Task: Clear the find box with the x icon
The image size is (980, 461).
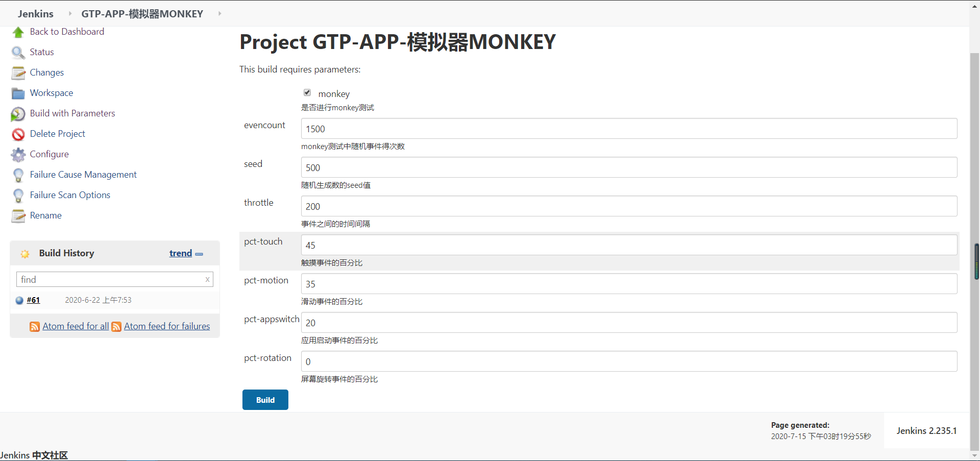Action: click(x=207, y=279)
